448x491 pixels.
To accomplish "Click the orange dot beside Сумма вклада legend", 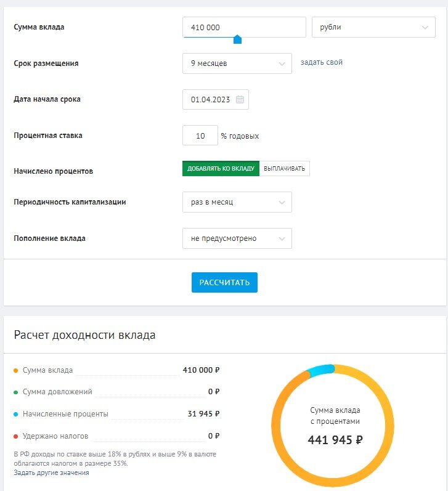I will [15, 370].
